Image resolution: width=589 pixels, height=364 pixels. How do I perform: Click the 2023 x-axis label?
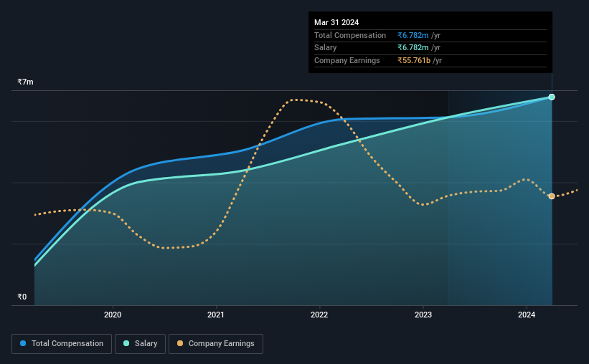click(x=423, y=315)
